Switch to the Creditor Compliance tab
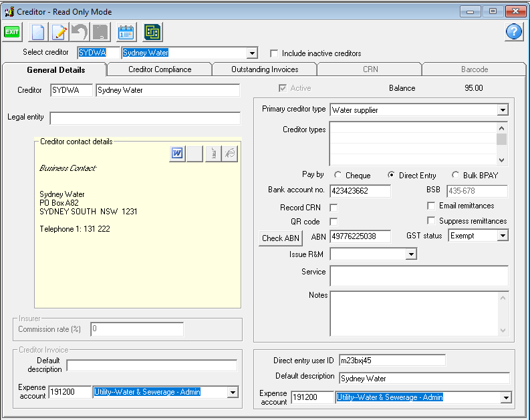Viewport: 530px width, 420px height. pyautogui.click(x=160, y=69)
